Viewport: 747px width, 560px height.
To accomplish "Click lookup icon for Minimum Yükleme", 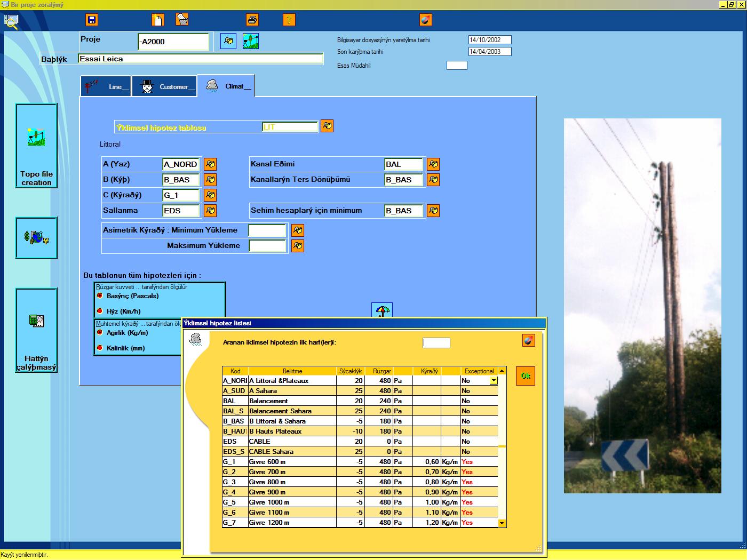I will (x=298, y=230).
